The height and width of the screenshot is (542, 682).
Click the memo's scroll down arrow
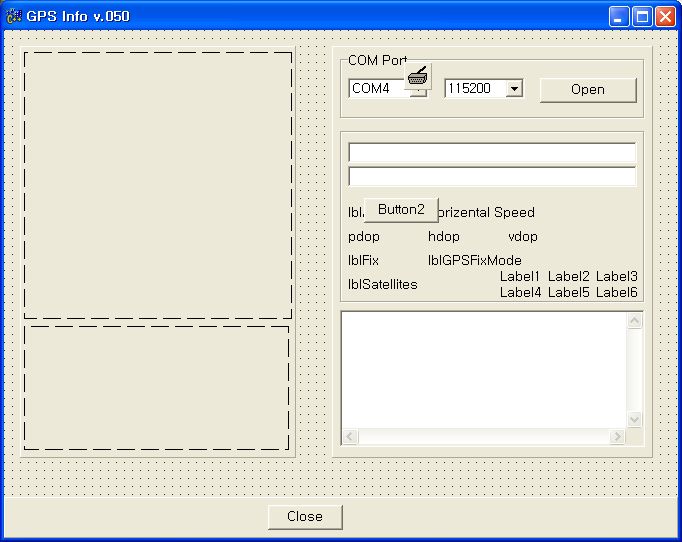(634, 420)
